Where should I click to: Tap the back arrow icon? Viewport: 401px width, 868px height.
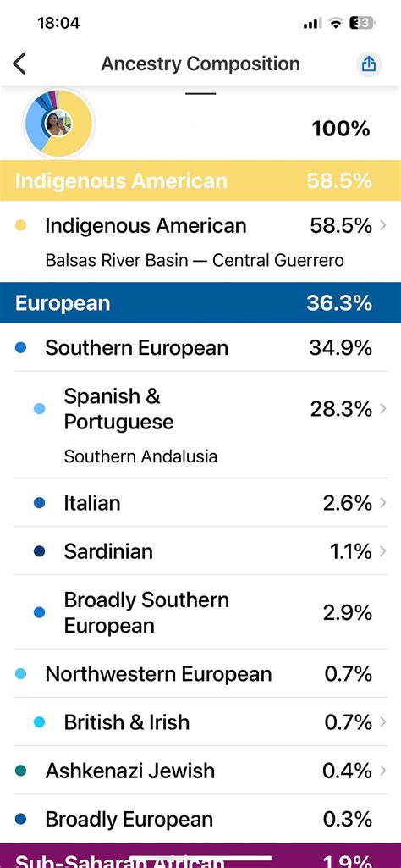pyautogui.click(x=19, y=64)
